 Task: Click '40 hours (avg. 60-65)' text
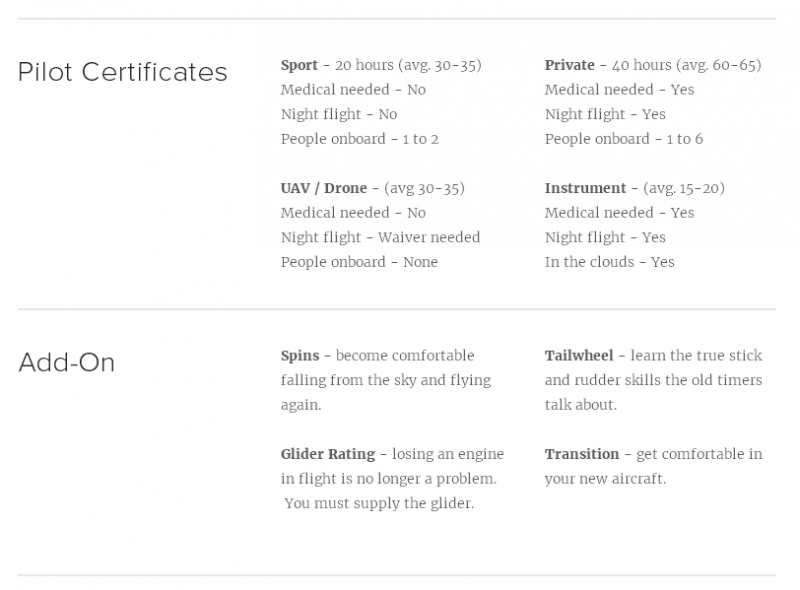687,65
